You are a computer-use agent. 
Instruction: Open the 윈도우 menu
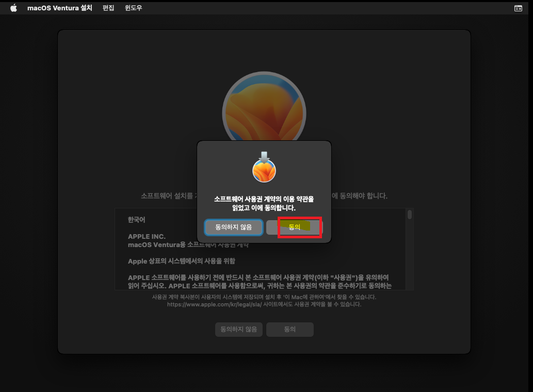[x=133, y=8]
